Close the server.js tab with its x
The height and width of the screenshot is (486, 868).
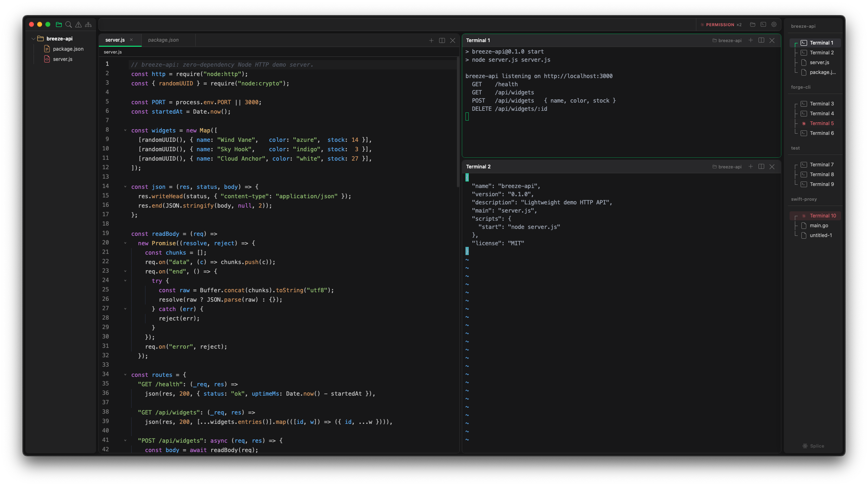(x=131, y=40)
